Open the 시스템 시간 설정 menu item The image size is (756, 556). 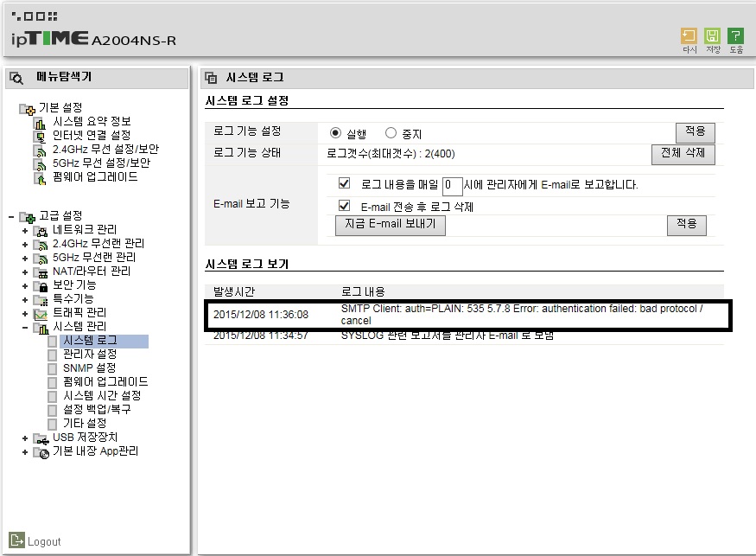(x=102, y=396)
